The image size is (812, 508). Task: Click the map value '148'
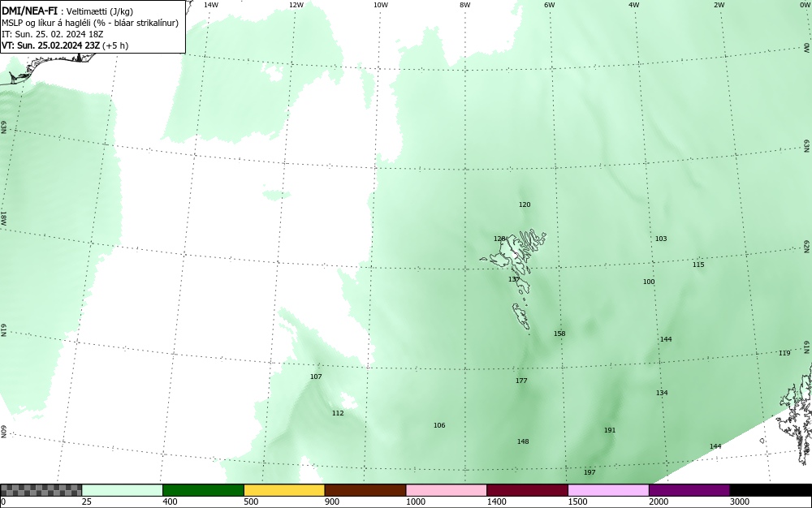[522, 441]
